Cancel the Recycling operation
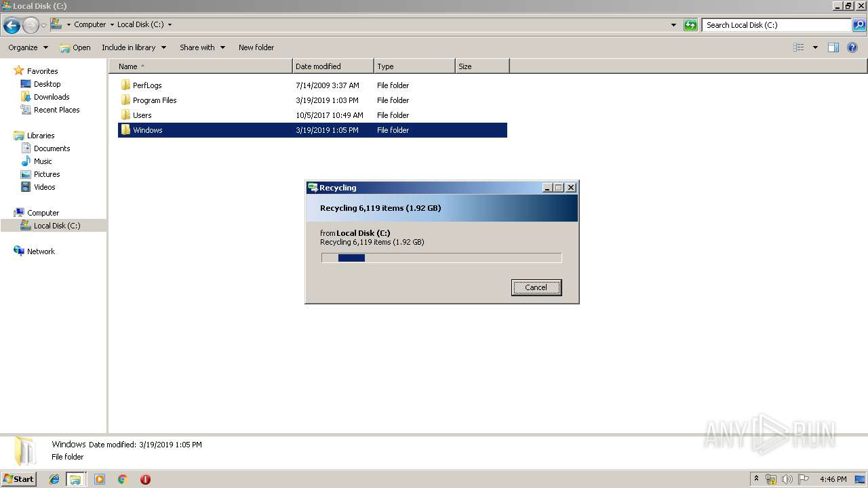 536,287
